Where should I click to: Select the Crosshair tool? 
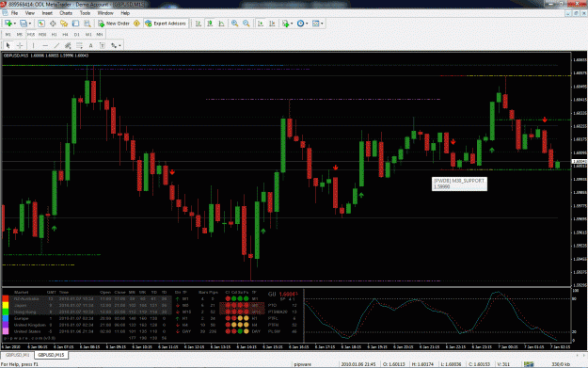click(20, 45)
